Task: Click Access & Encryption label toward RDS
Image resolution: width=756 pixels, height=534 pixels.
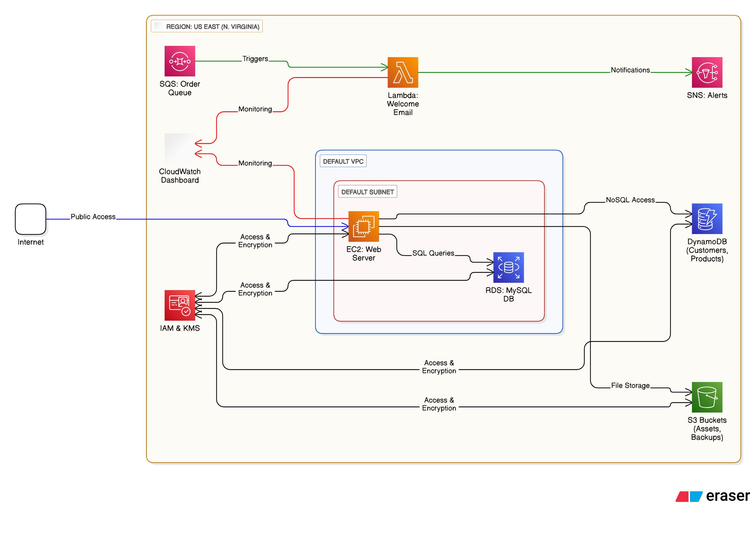Action: tap(255, 289)
